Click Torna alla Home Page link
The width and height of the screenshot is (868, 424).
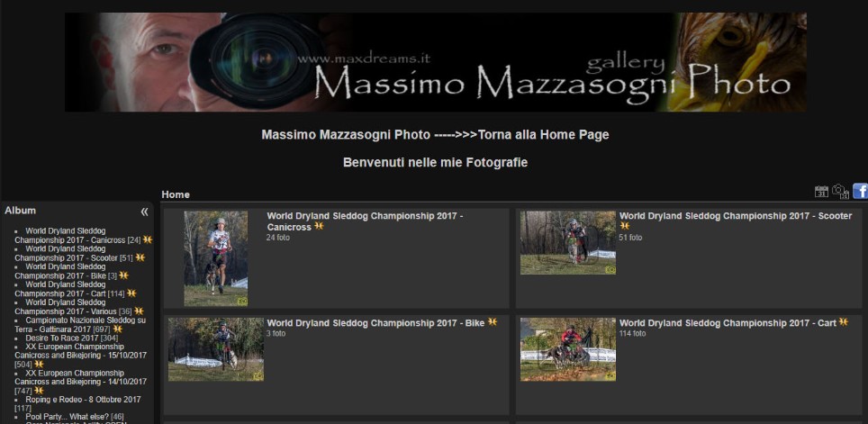click(543, 134)
